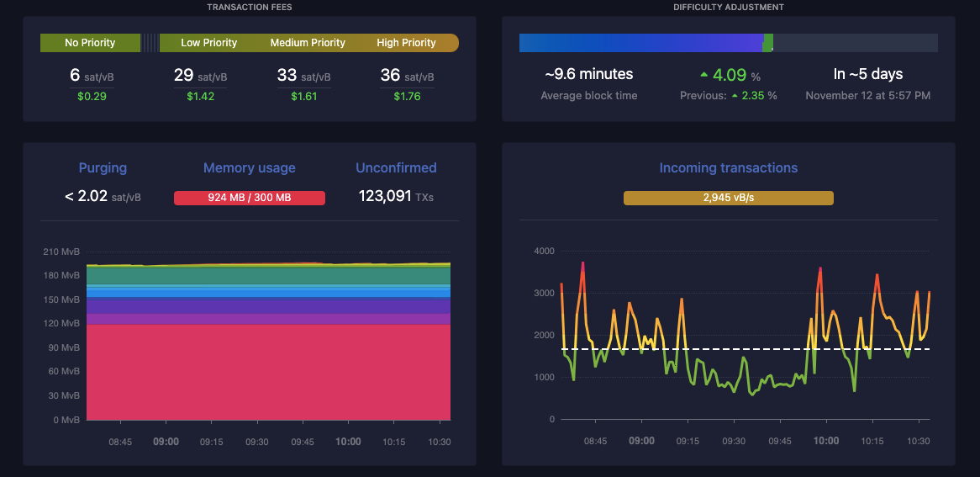
Task: Click the 09:00 marker on mempool chart axis
Action: click(x=166, y=442)
